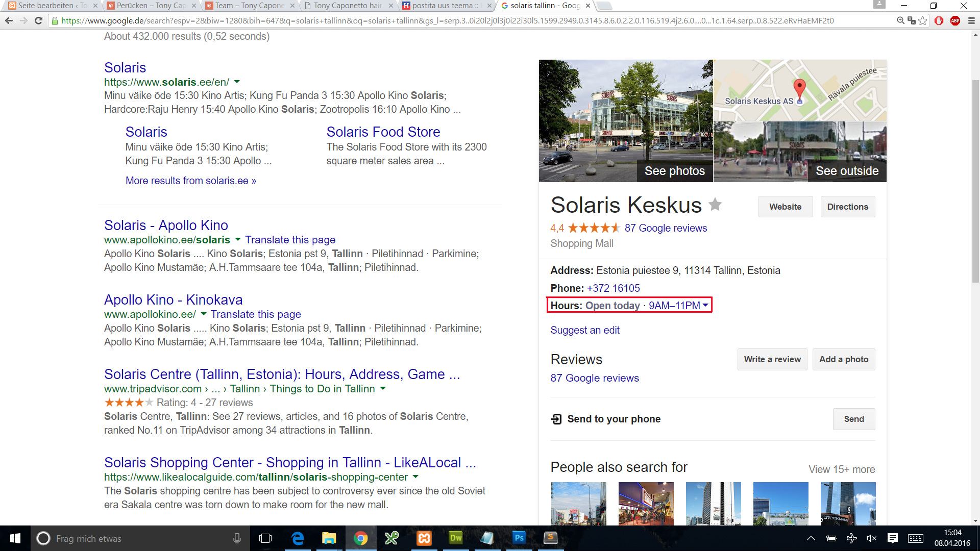Viewport: 980px width, 551px height.
Task: Click the page vertical scrollbar thumb
Action: pos(975,181)
